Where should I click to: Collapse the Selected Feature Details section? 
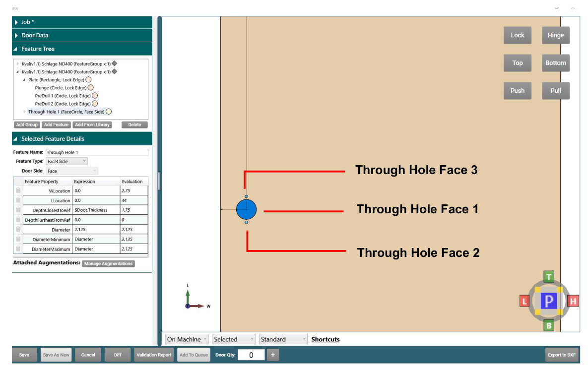pyautogui.click(x=16, y=139)
